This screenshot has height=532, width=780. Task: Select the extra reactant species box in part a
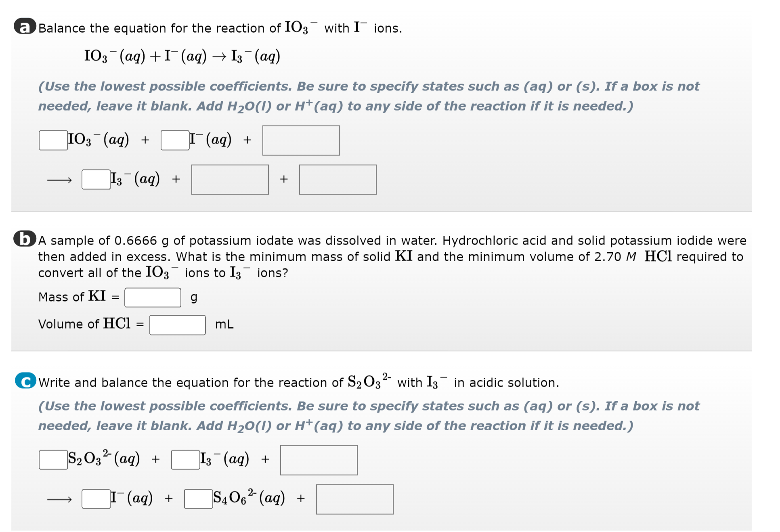(x=301, y=140)
